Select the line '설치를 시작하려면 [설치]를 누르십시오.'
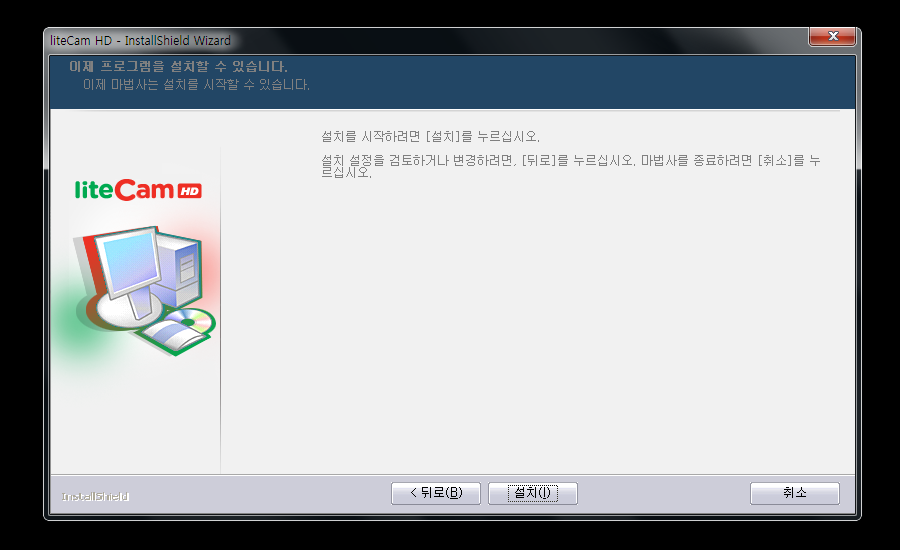 430,137
